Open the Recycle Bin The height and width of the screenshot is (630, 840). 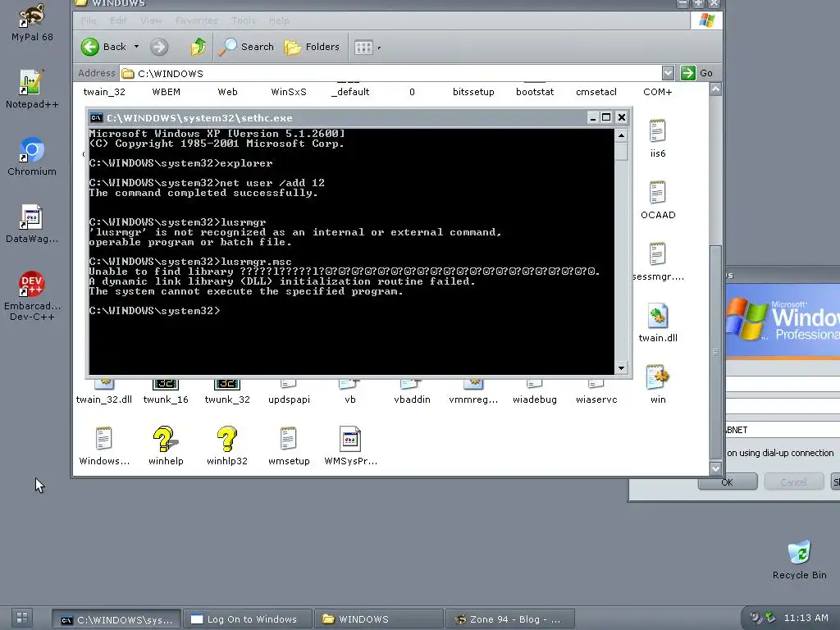pyautogui.click(x=799, y=559)
